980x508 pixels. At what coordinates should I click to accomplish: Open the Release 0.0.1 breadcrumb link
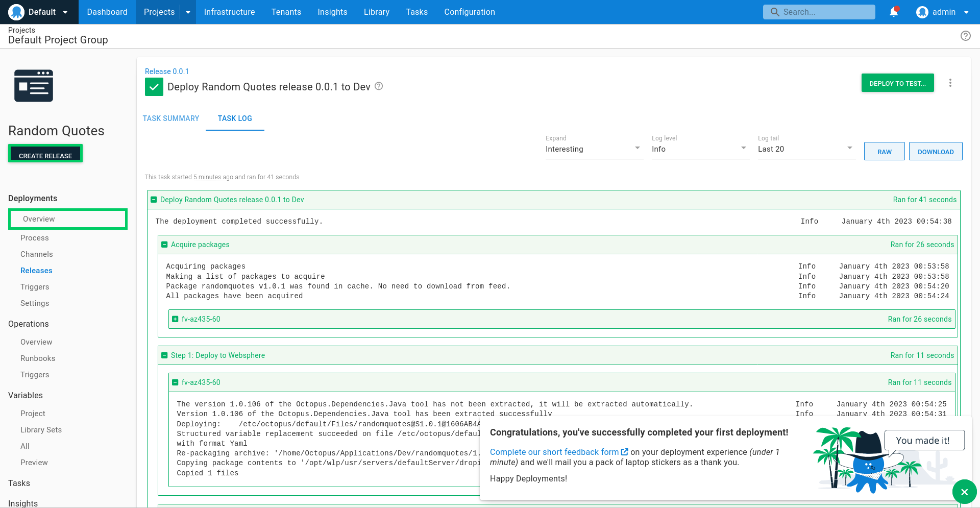(x=167, y=71)
